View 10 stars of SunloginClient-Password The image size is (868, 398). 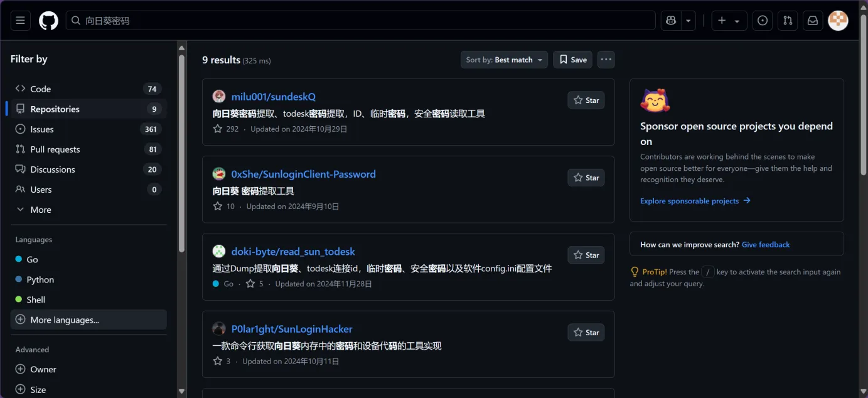224,206
